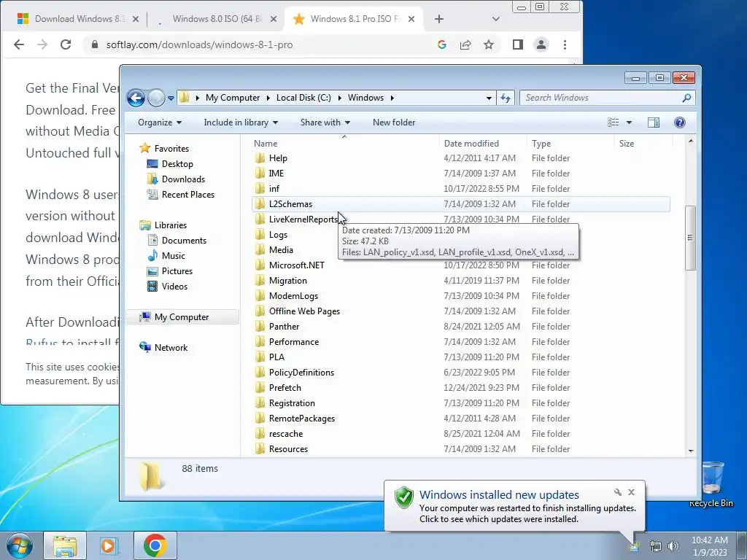Select the IME folder
Image resolution: width=747 pixels, height=560 pixels.
[x=276, y=174]
